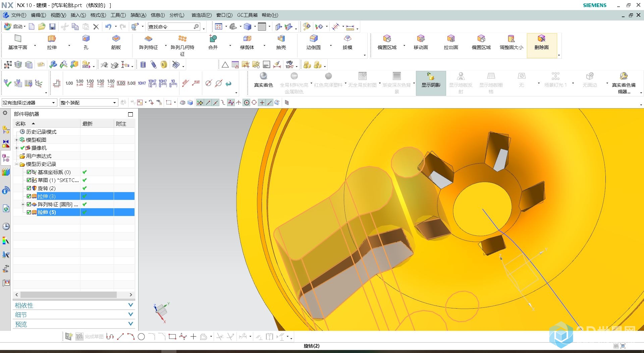This screenshot has height=353, width=644.
Task: Open the 阵列特征 pattern feature tool
Action: [148, 42]
